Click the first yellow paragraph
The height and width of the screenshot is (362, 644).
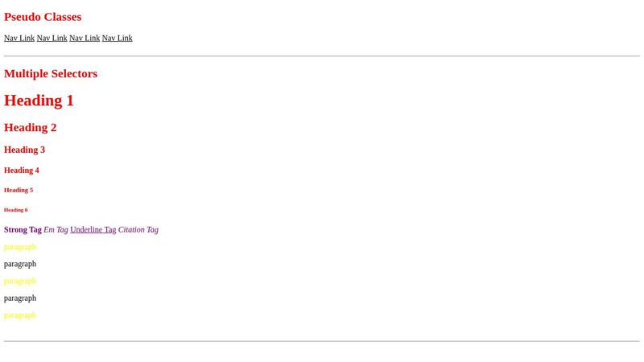pyautogui.click(x=20, y=247)
